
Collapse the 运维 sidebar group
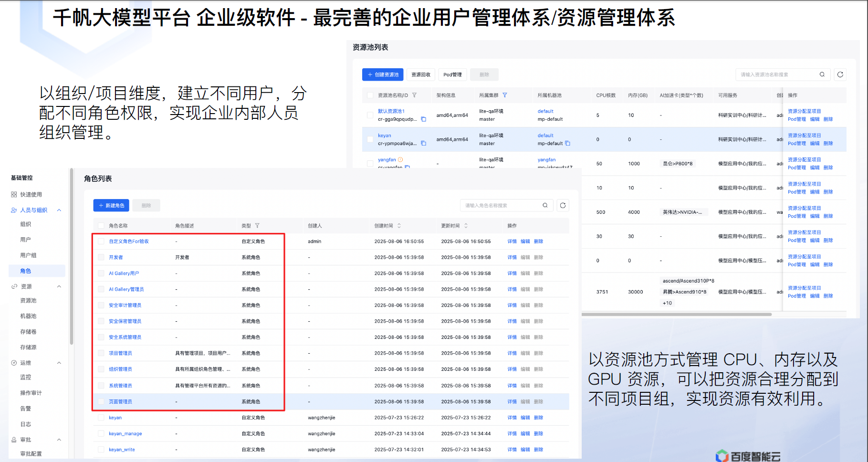pos(59,363)
